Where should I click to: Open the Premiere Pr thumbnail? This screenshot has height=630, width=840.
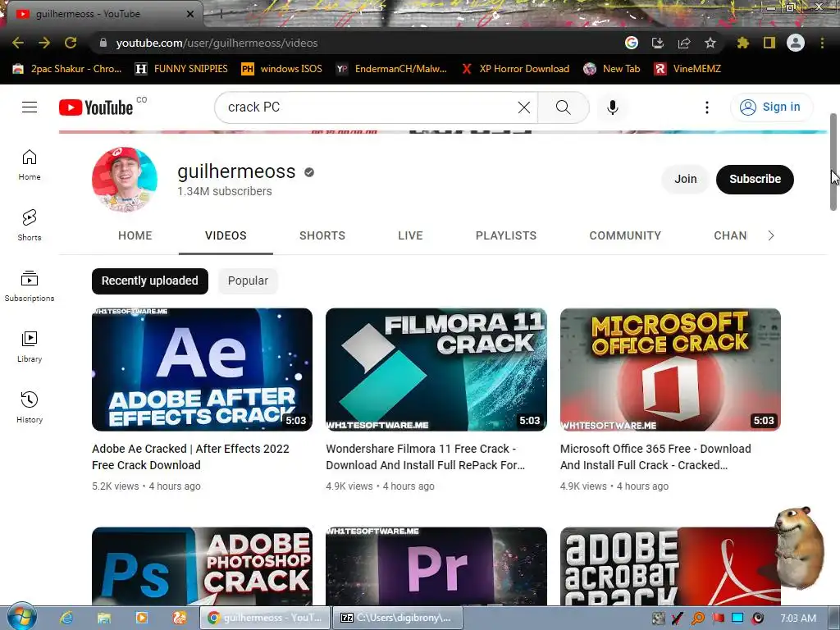tap(436, 566)
